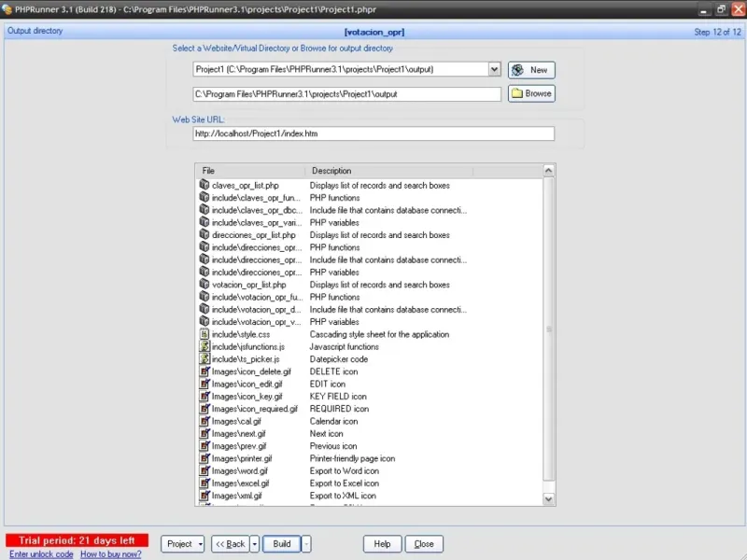The height and width of the screenshot is (560, 747).
Task: Click the file icon beside claves_opr_list.php
Action: click(x=204, y=185)
